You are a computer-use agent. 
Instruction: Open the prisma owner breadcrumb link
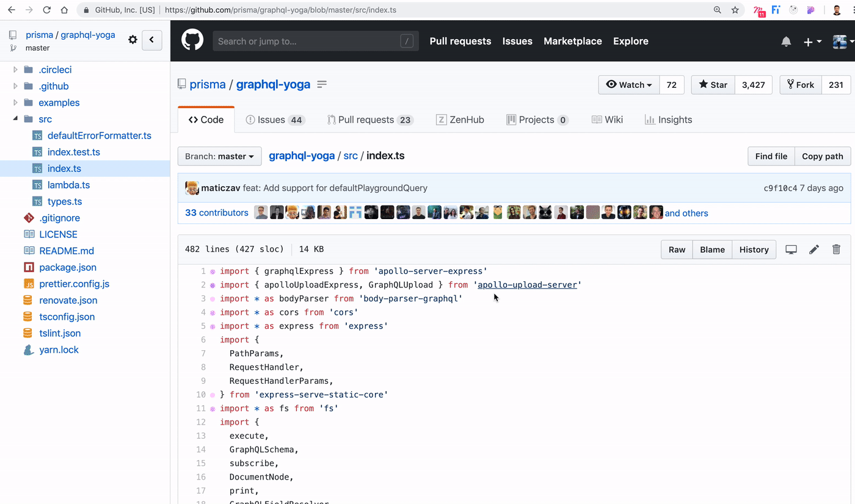208,84
